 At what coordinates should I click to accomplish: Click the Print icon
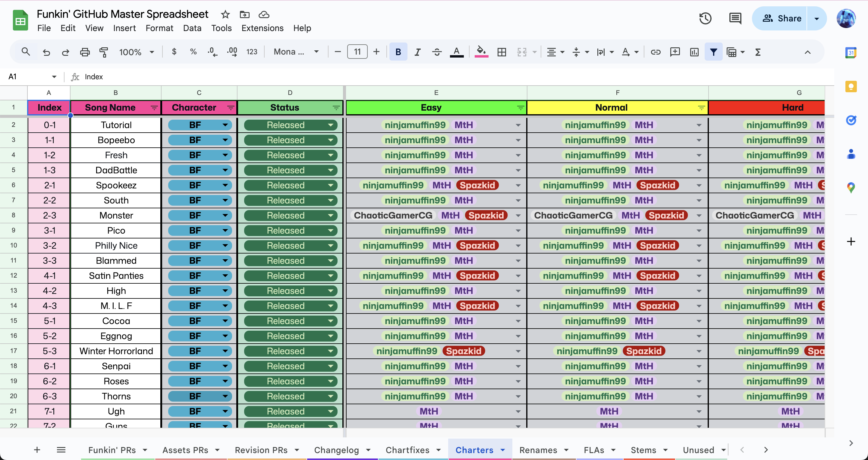point(85,52)
